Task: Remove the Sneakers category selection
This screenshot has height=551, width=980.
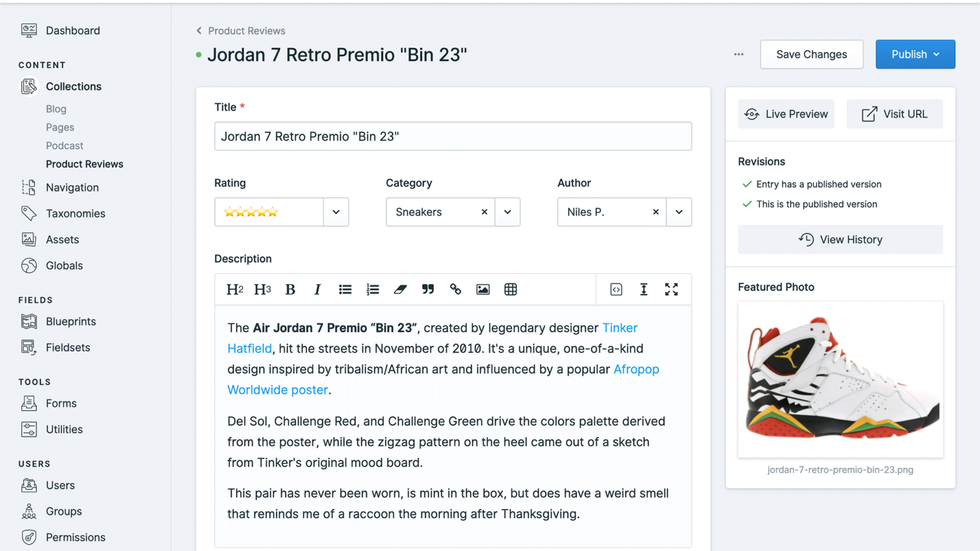Action: (x=484, y=212)
